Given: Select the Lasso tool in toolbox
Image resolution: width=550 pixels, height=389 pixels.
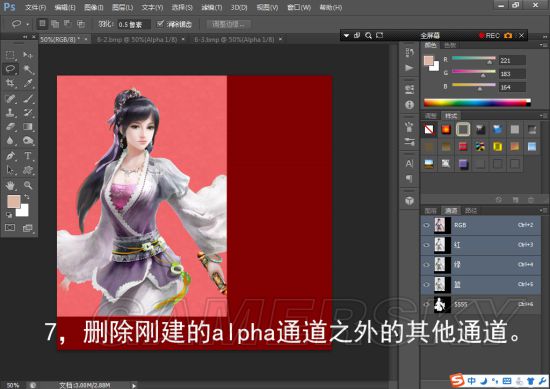Looking at the screenshot, I should point(10,69).
